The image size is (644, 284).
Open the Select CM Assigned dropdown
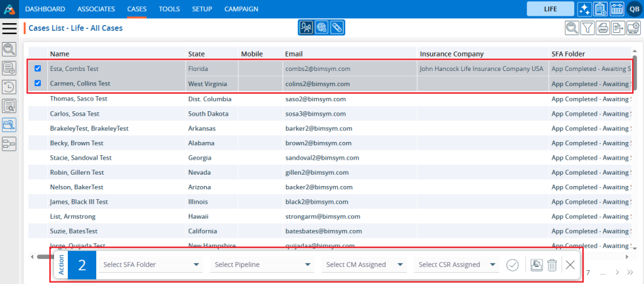coord(365,265)
